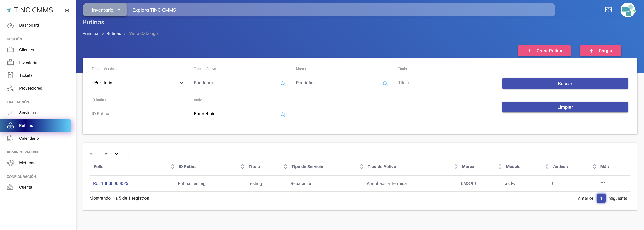Click the search icon in Tipo de Activo field
The width and height of the screenshot is (644, 230).
click(283, 84)
